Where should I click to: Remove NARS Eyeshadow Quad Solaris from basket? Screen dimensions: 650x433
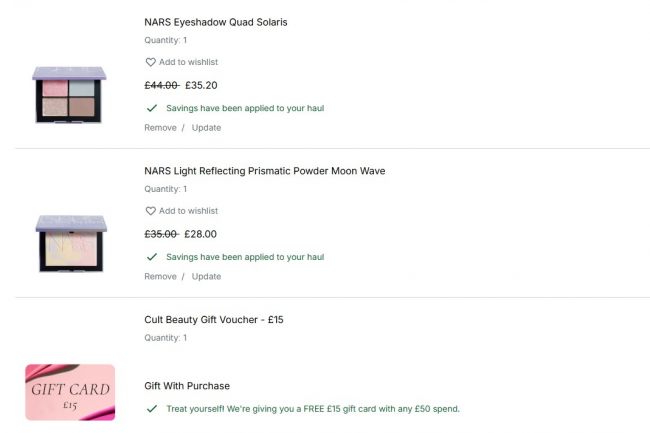pyautogui.click(x=160, y=128)
